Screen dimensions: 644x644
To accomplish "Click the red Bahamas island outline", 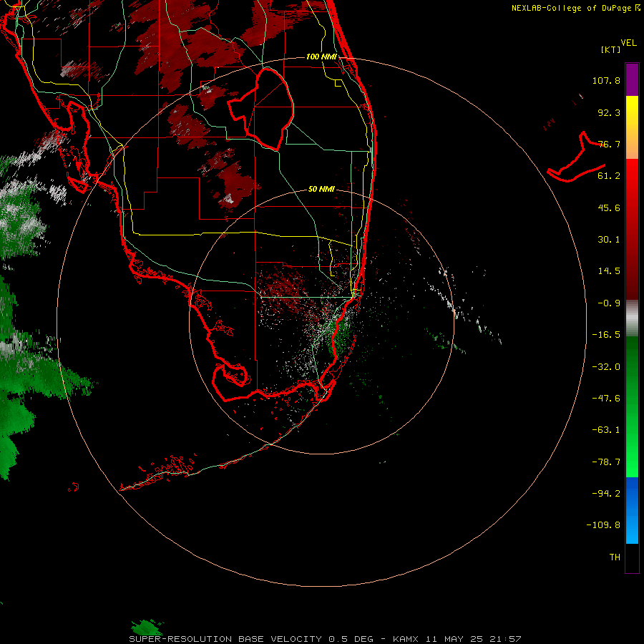I will point(577,157).
